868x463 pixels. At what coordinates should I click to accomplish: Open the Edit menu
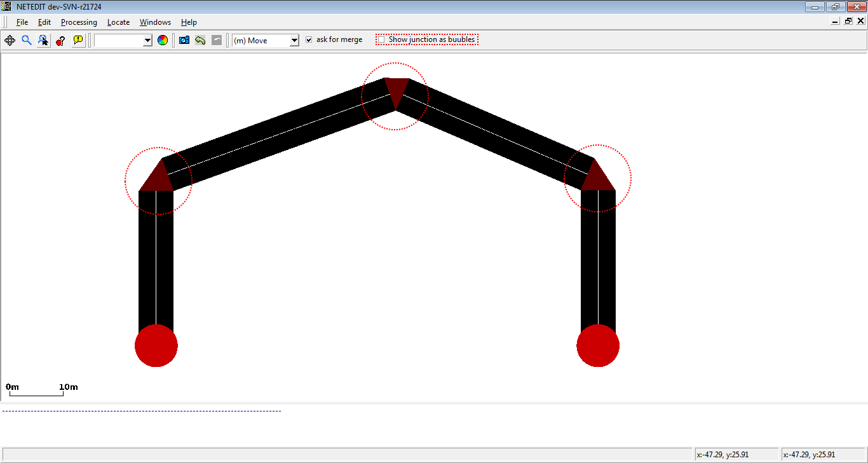click(44, 22)
